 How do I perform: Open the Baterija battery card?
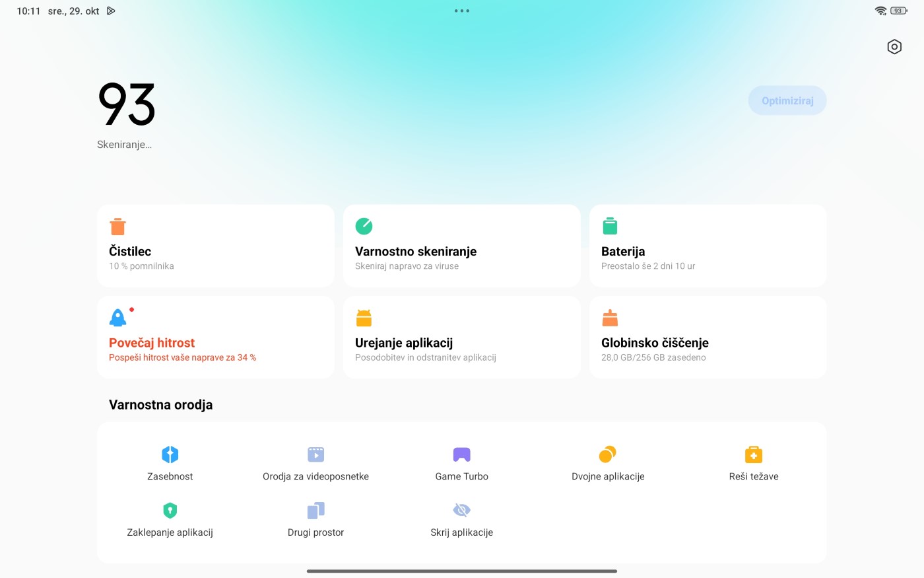[x=708, y=246]
